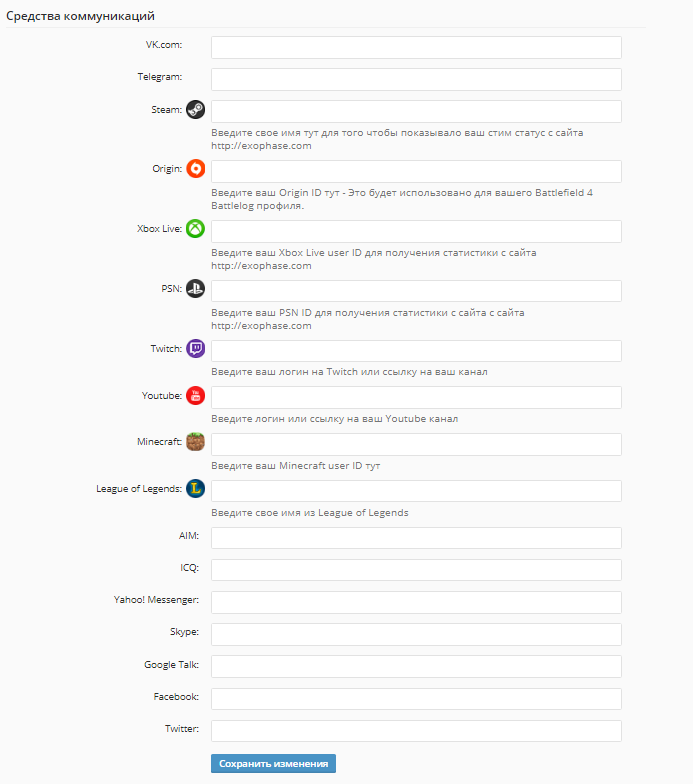Select the Origin ID text box
This screenshot has width=693, height=784.
pos(416,172)
